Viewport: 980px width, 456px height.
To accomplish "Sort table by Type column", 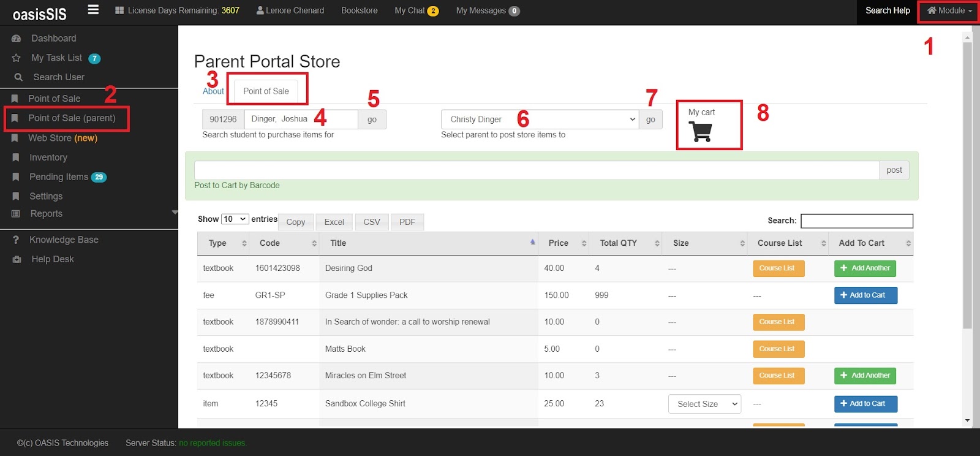I will (x=222, y=243).
